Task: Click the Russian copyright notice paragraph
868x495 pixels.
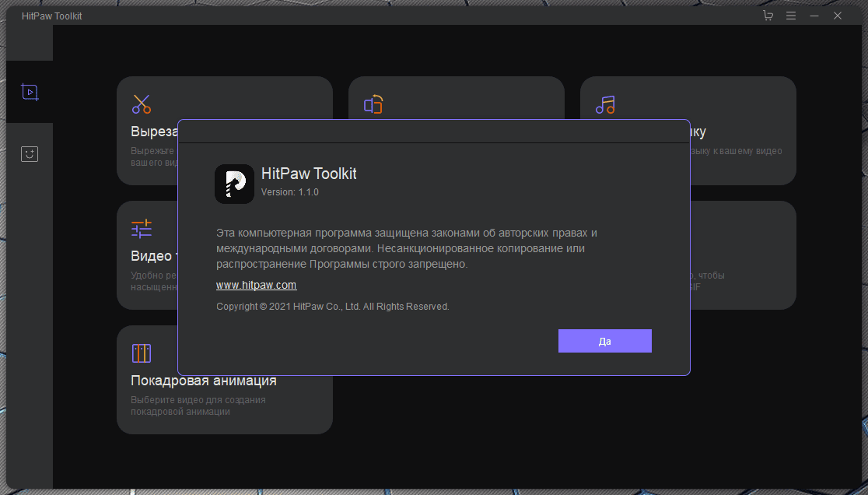Action: [406, 248]
